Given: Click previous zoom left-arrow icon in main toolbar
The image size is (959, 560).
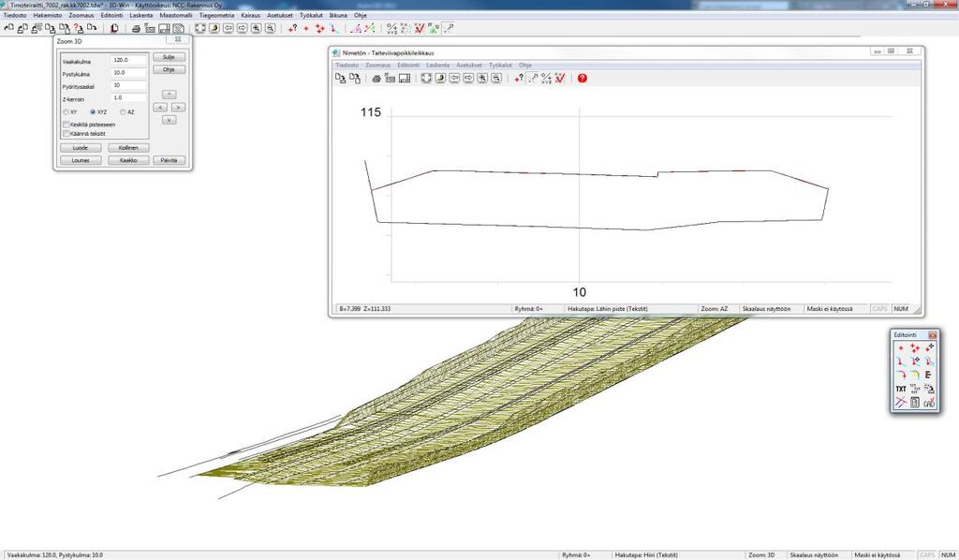Looking at the screenshot, I should [x=229, y=28].
